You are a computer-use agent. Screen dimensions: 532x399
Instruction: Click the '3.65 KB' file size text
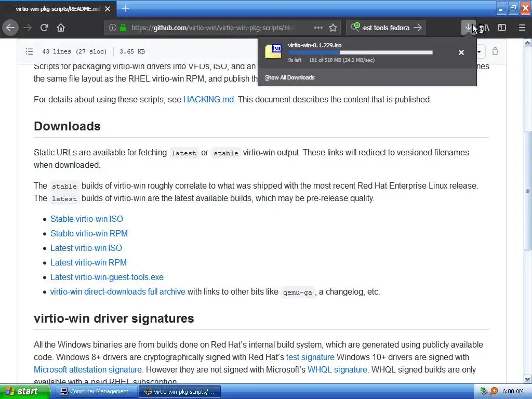(132, 51)
